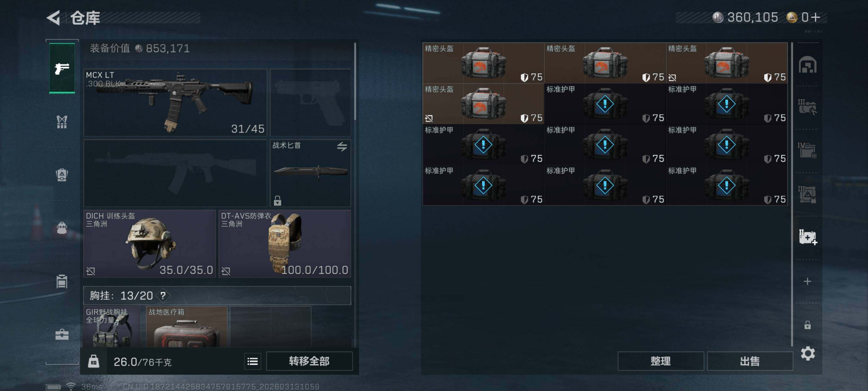Select the DT-AVS防弹衣 armor slot
The width and height of the screenshot is (868, 391).
[x=285, y=244]
